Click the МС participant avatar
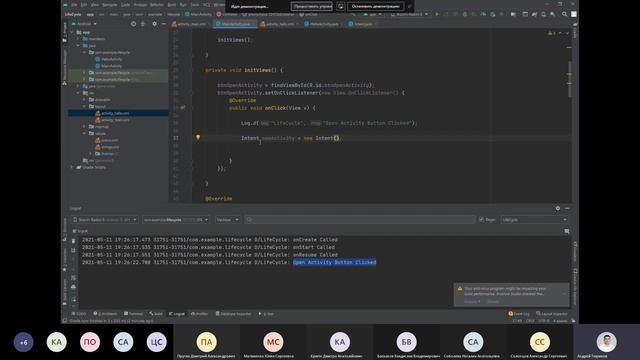640x360 pixels. pyautogui.click(x=273, y=342)
